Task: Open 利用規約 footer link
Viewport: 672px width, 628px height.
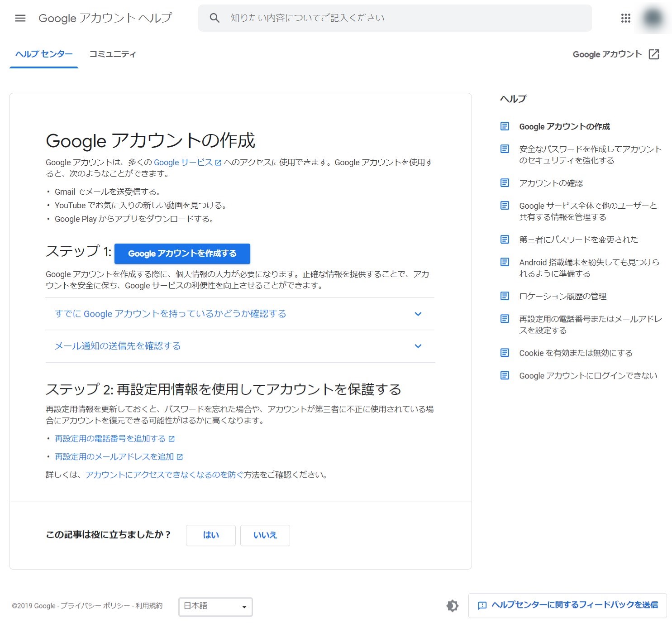Action: (x=149, y=606)
